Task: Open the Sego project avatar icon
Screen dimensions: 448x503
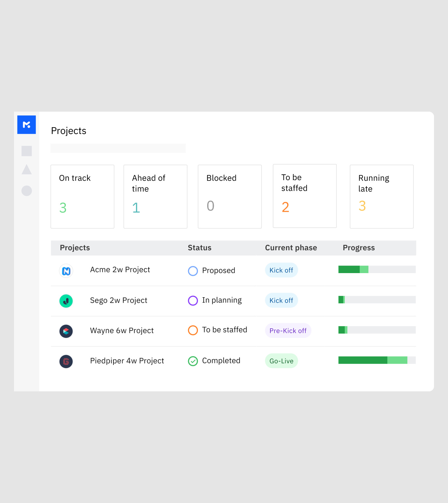Action: tap(66, 301)
